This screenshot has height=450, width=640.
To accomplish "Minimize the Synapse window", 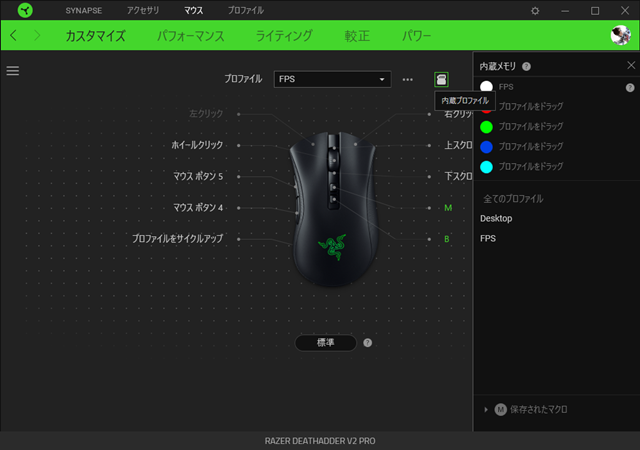I will 565,11.
